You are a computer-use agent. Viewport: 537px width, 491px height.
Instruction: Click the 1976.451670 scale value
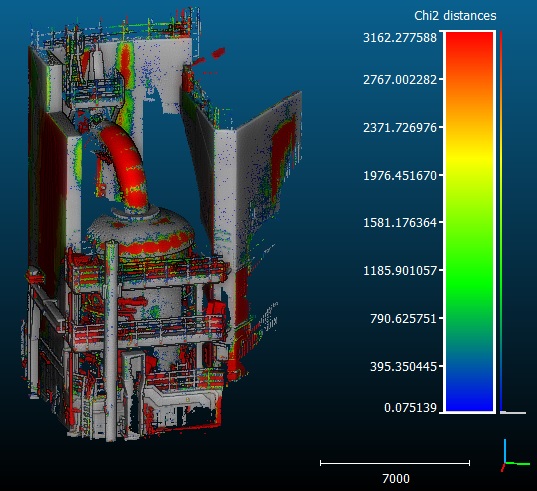tap(400, 175)
